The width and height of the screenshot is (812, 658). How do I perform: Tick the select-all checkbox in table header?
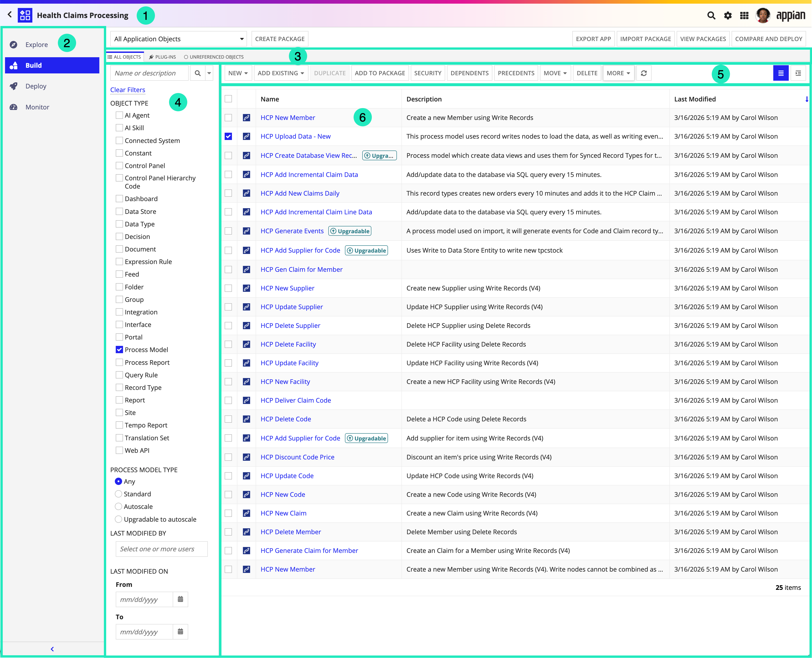[228, 99]
